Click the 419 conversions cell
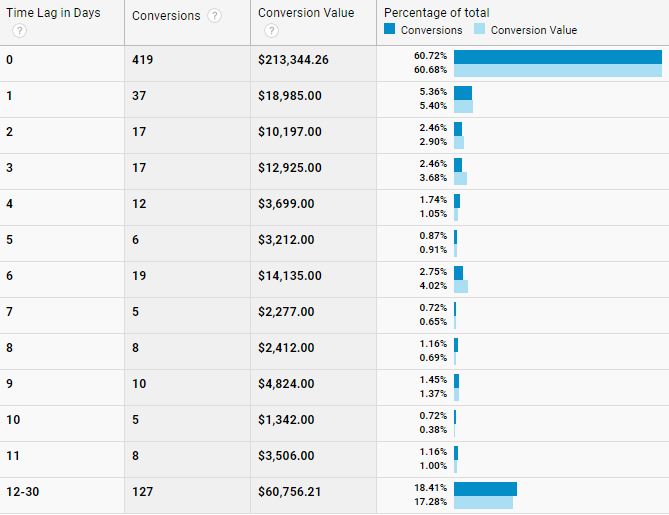Image resolution: width=669 pixels, height=515 pixels. (142, 60)
